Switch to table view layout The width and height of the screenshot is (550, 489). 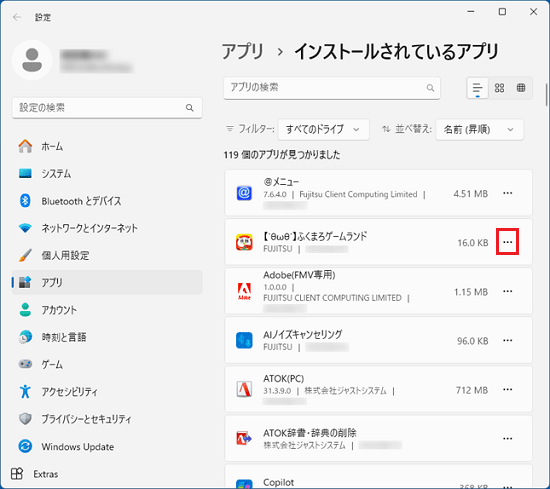(x=521, y=88)
